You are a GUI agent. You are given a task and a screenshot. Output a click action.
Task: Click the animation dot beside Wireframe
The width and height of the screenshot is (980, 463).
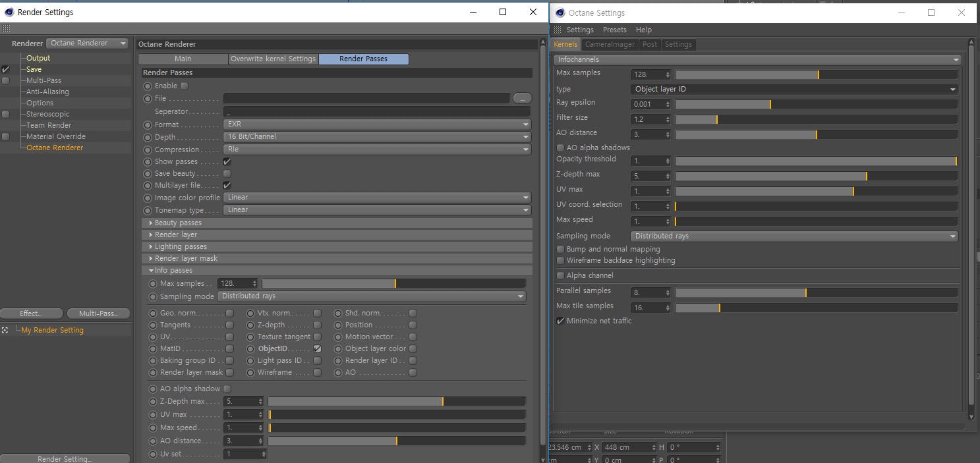(250, 372)
